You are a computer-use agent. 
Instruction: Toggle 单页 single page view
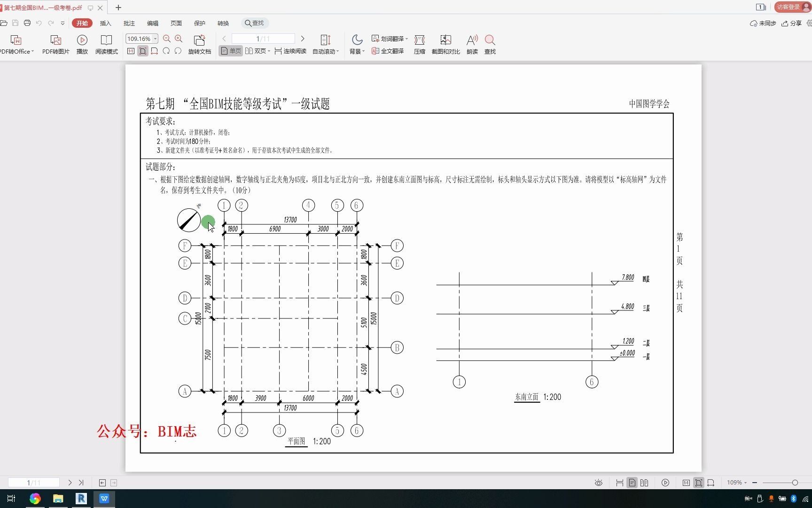pyautogui.click(x=230, y=51)
